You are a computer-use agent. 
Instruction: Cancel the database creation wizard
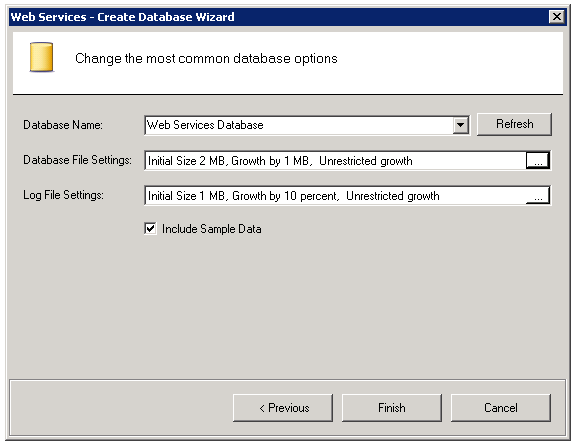point(501,408)
